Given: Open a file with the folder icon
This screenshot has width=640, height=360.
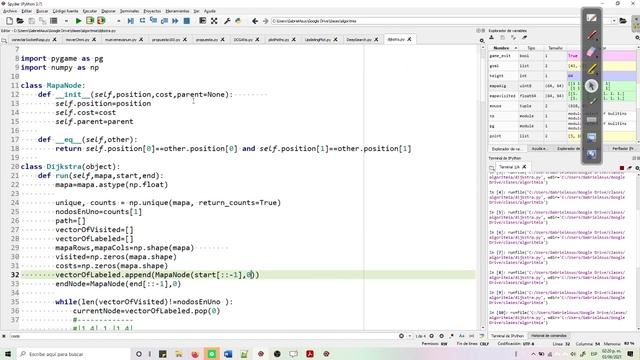Looking at the screenshot, I should pos(20,21).
